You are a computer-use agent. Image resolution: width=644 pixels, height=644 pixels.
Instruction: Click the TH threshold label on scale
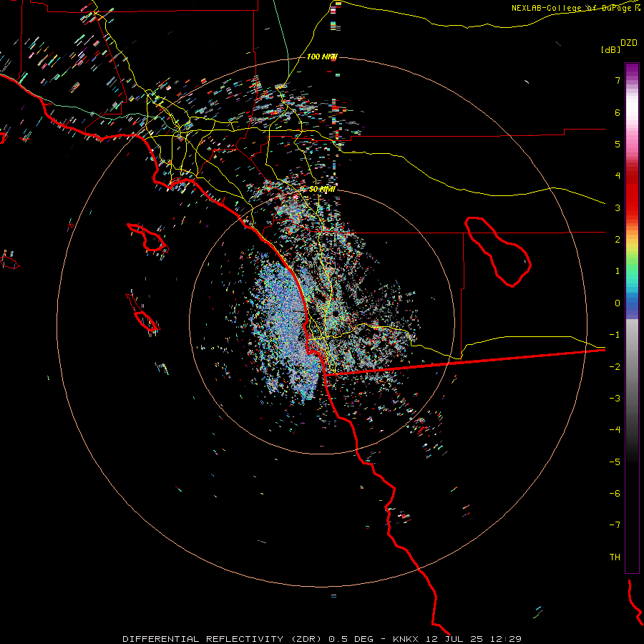(x=615, y=557)
